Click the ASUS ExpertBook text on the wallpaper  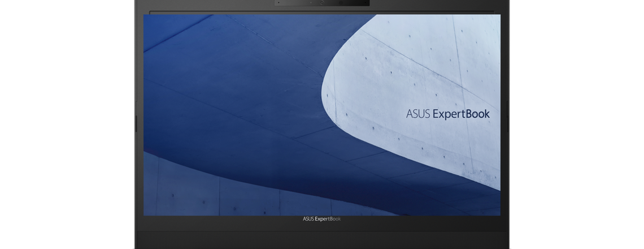pyautogui.click(x=447, y=114)
